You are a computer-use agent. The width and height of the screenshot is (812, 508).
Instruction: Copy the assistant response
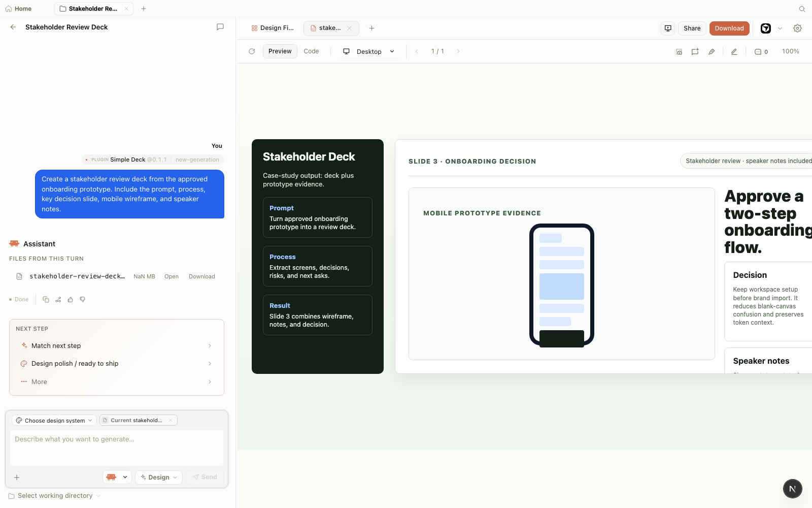click(46, 300)
